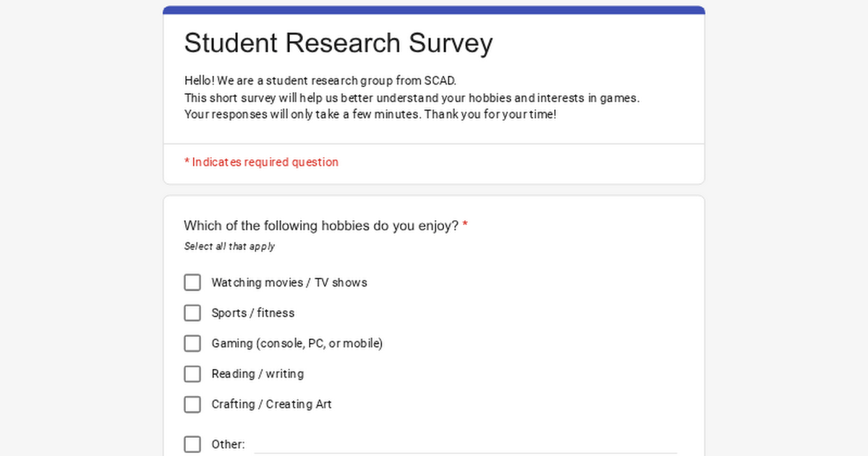This screenshot has height=456, width=868.
Task: Click the red asterisk after the hobbies question
Action: tap(465, 225)
